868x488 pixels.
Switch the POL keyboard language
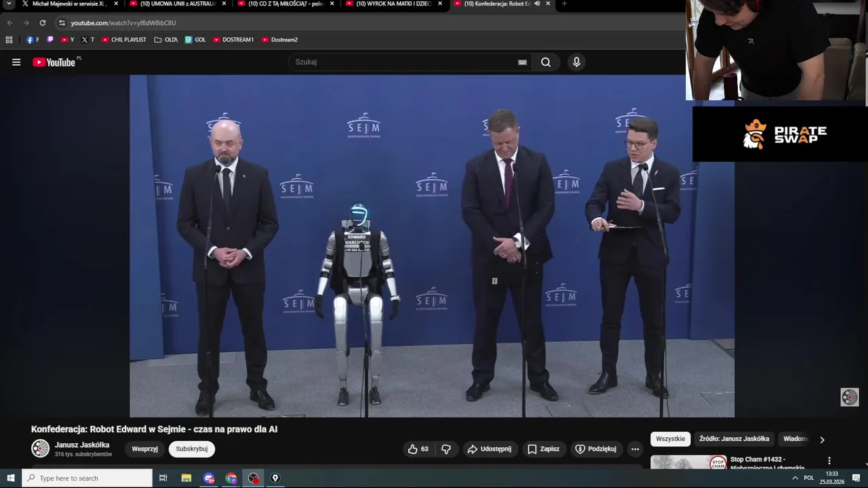point(808,478)
